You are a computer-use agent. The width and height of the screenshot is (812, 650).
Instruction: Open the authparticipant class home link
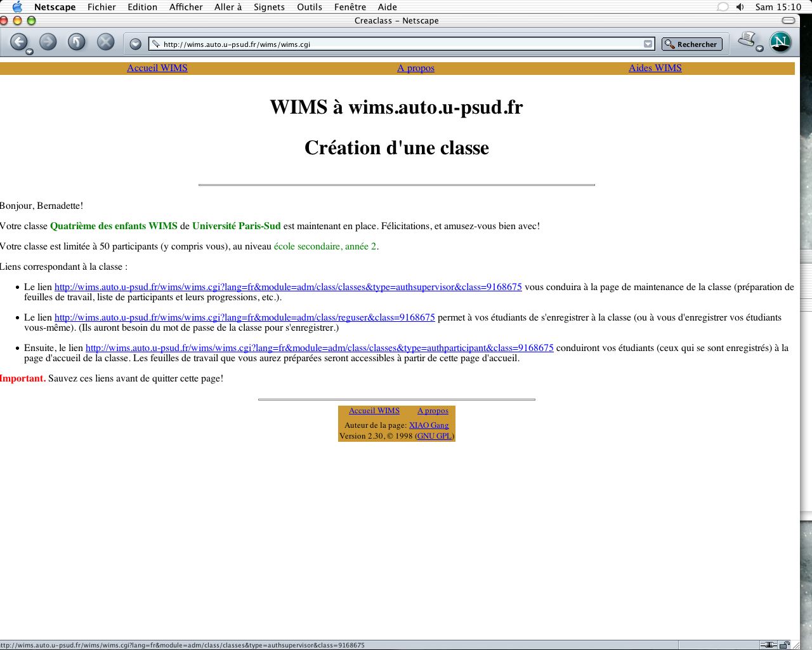[320, 348]
